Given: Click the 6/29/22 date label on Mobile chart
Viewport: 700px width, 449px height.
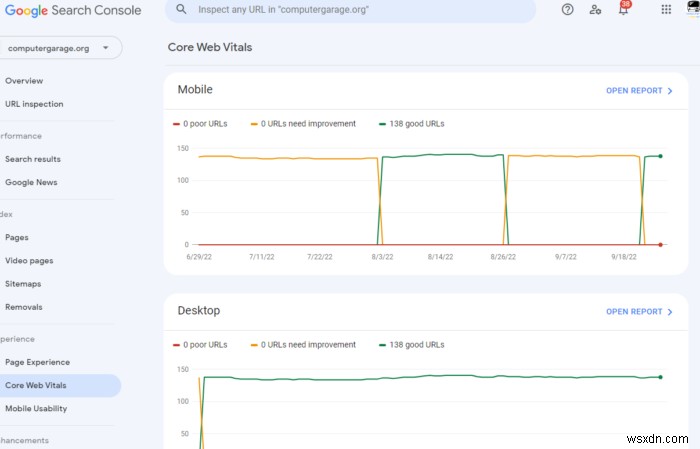Looking at the screenshot, I should coord(199,257).
